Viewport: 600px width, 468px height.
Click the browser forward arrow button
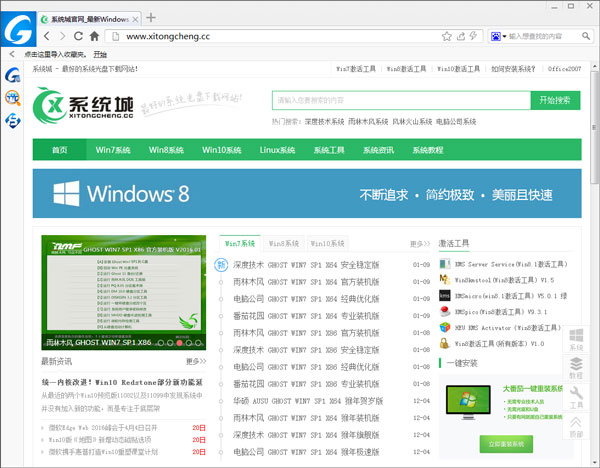click(x=63, y=36)
